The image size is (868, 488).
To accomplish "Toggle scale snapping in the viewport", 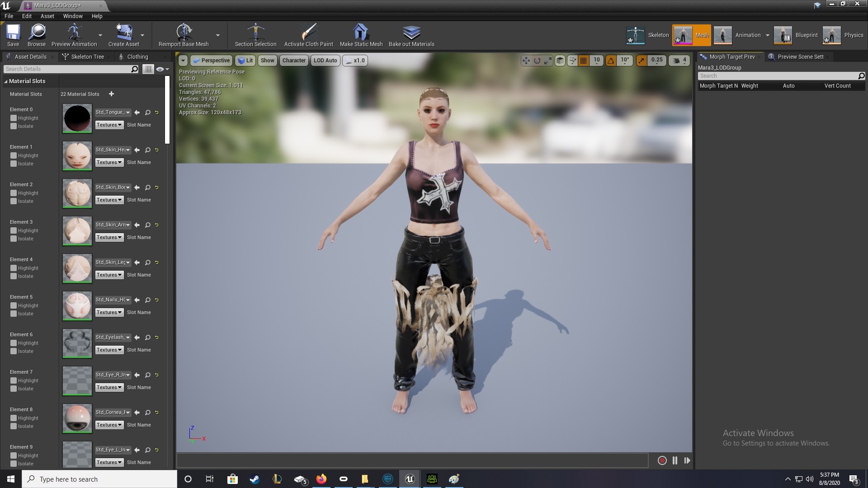I will [x=642, y=61].
